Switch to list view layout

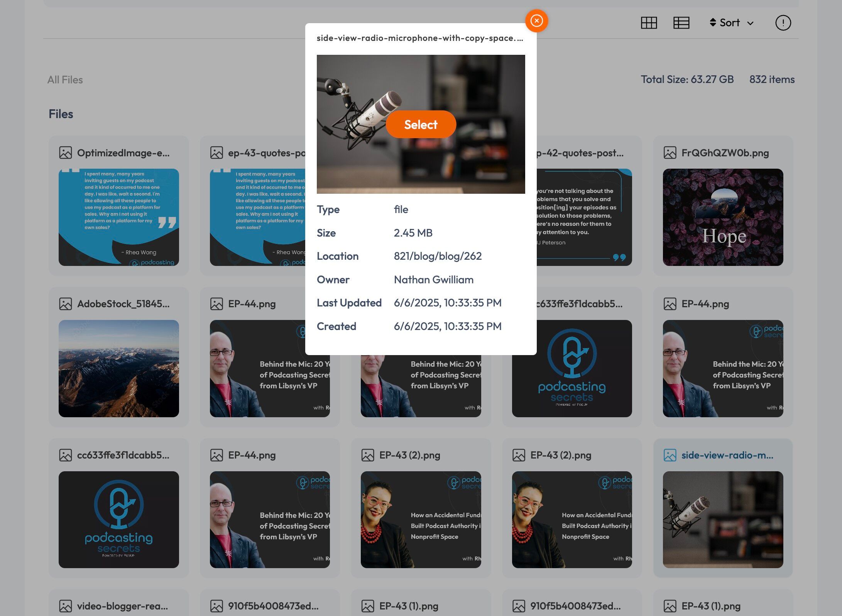pos(681,23)
